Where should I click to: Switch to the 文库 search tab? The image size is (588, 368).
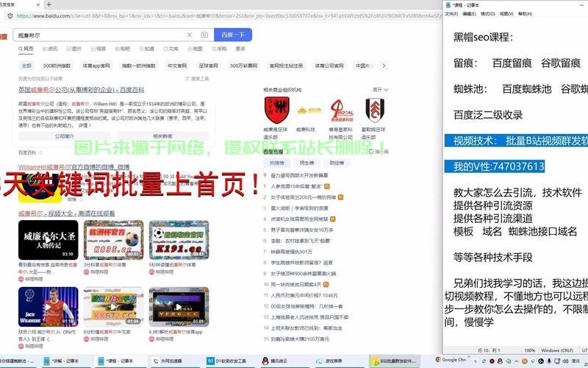click(x=171, y=49)
